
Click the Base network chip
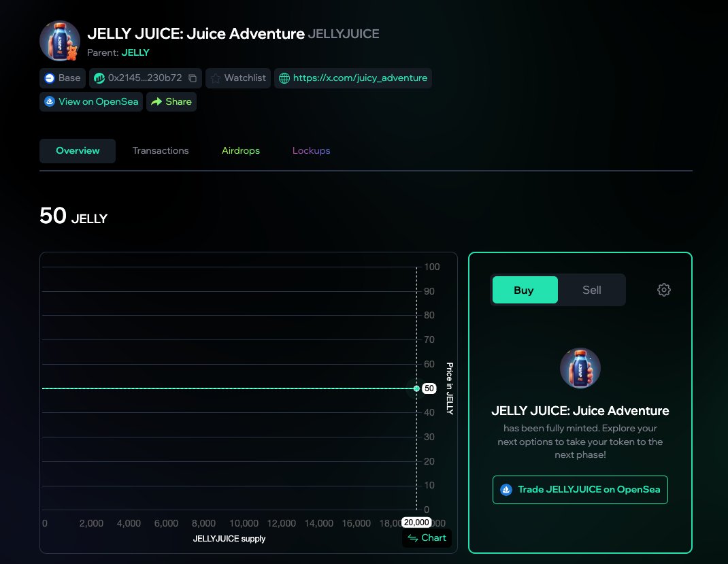[63, 78]
